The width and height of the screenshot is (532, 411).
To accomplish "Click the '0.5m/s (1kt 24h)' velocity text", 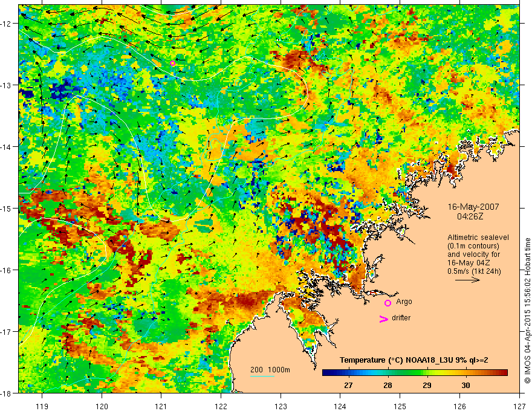I will pos(474,271).
